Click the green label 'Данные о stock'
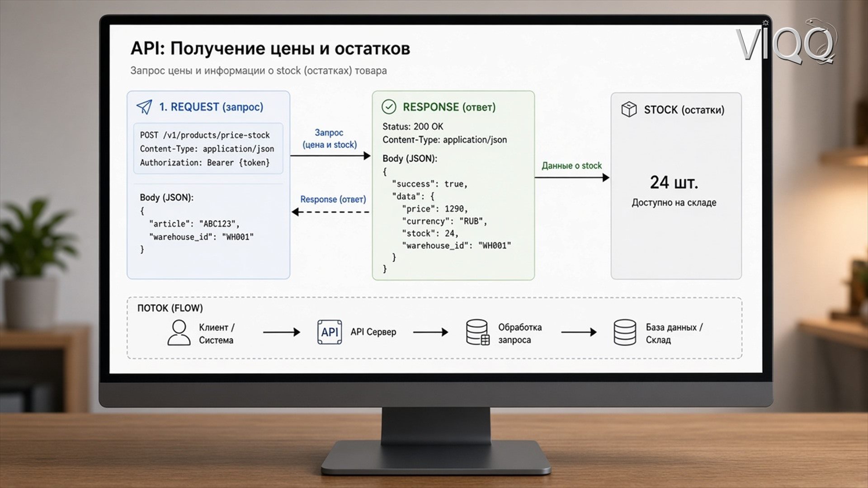 (572, 166)
